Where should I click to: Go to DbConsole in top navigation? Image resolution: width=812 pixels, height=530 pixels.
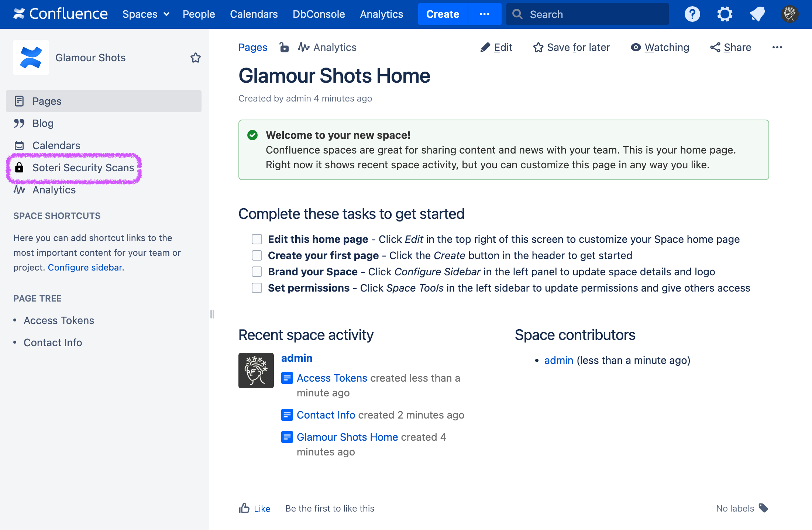tap(319, 14)
